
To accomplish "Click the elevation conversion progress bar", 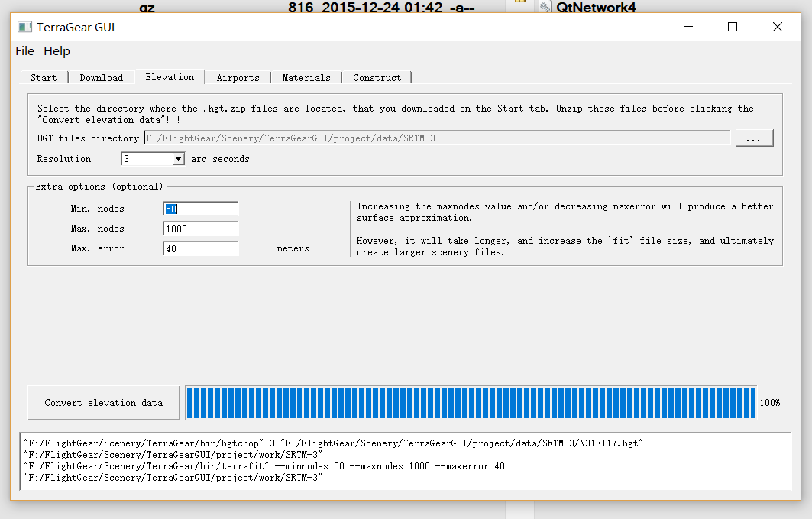I will tap(471, 403).
